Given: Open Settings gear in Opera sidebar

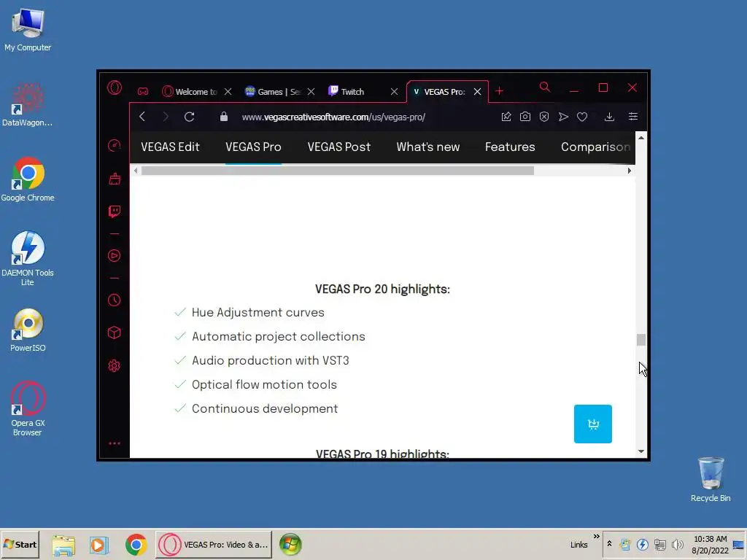Looking at the screenshot, I should [115, 366].
